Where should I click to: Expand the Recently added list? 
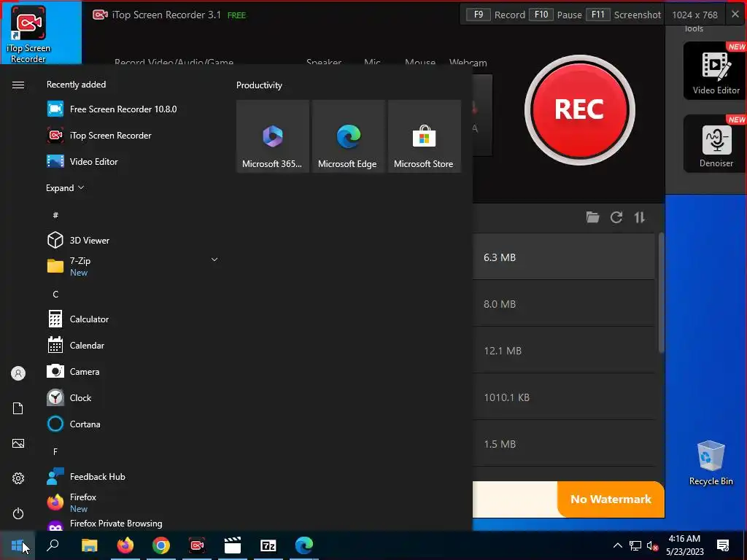[65, 188]
